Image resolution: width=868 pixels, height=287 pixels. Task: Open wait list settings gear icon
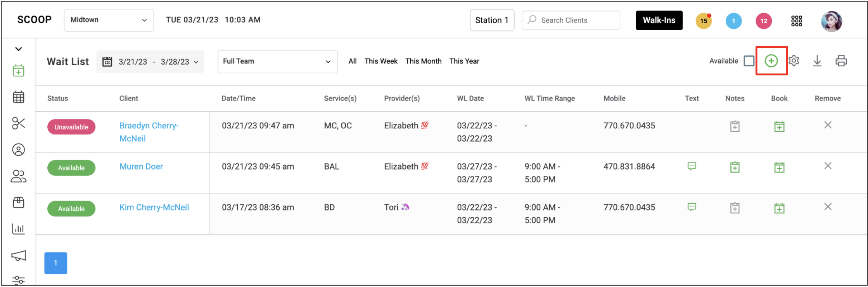point(794,61)
